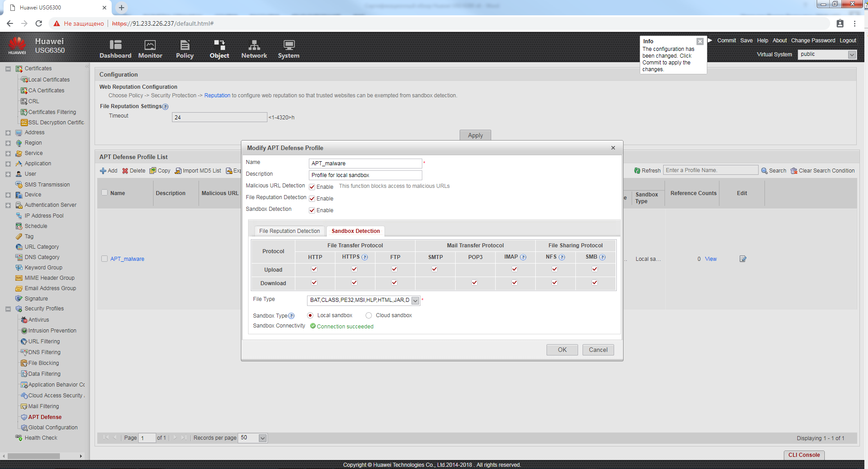Click the Intrusion Prevention tree icon
This screenshot has height=469, width=868.
(x=24, y=331)
